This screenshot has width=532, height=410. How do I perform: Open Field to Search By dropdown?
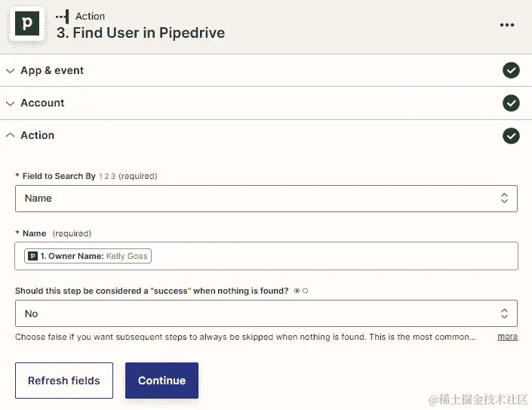click(x=266, y=199)
